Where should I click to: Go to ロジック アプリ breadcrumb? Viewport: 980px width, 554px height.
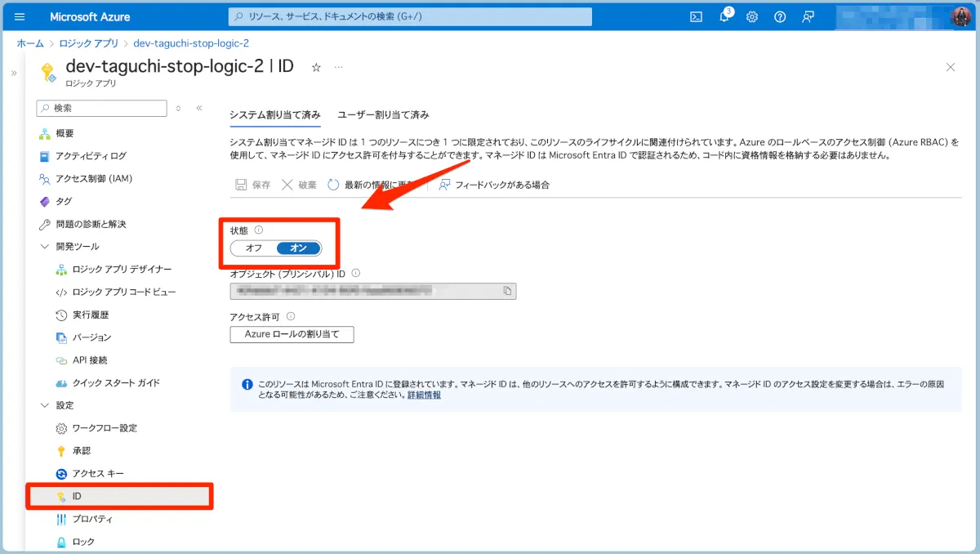pos(87,43)
